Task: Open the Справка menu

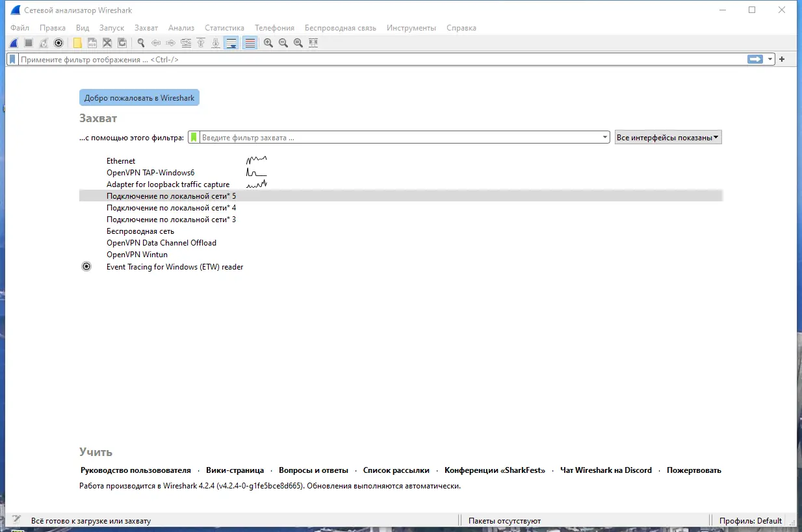Action: click(x=461, y=28)
